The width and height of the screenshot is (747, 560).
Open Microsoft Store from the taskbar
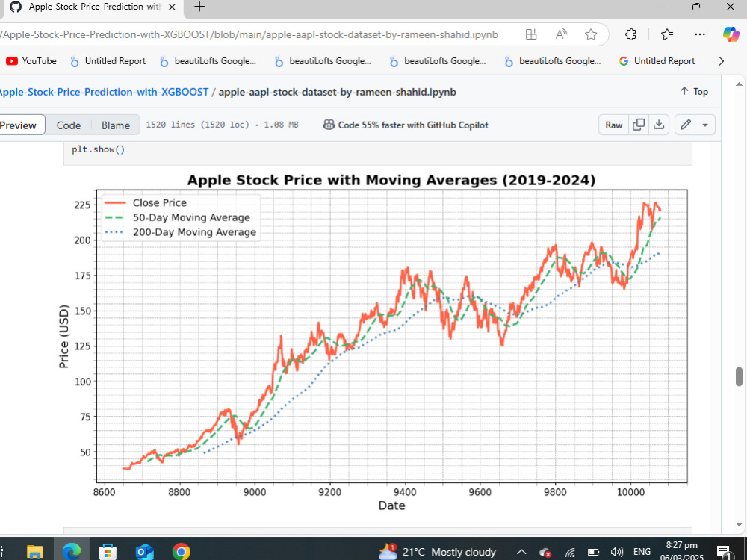[108, 552]
